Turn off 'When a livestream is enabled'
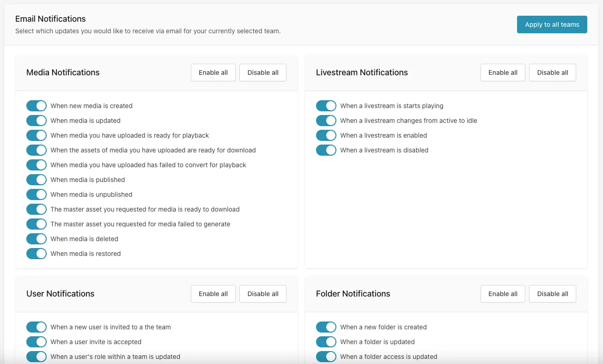The width and height of the screenshot is (603, 364). pyautogui.click(x=326, y=135)
